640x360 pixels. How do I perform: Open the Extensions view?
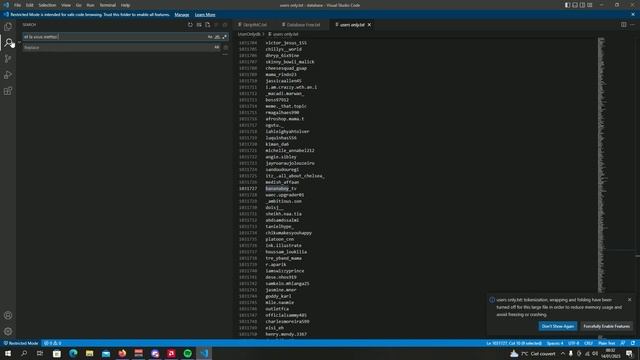point(8,91)
